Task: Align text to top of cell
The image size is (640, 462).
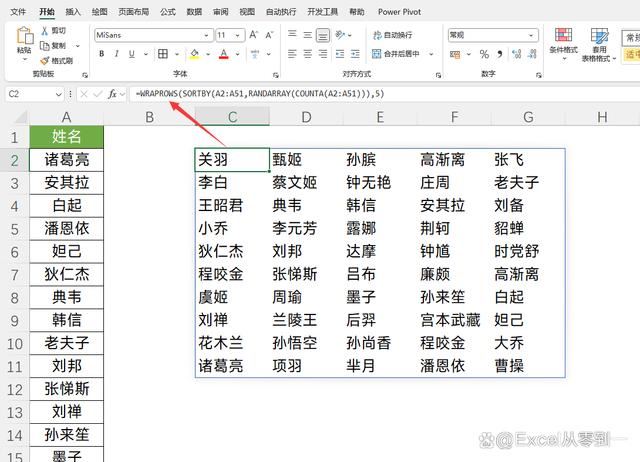Action: pyautogui.click(x=292, y=35)
